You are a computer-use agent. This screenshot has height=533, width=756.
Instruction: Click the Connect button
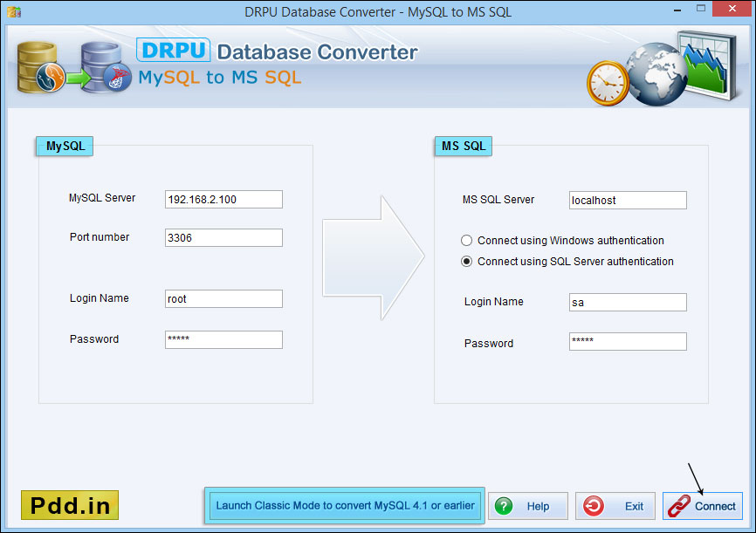pyautogui.click(x=703, y=506)
